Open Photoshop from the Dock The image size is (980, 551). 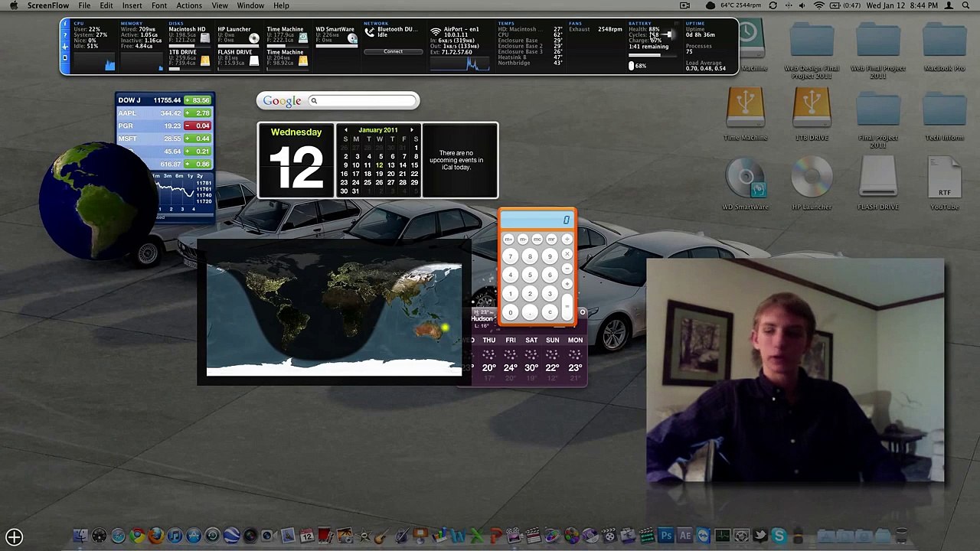coord(665,536)
